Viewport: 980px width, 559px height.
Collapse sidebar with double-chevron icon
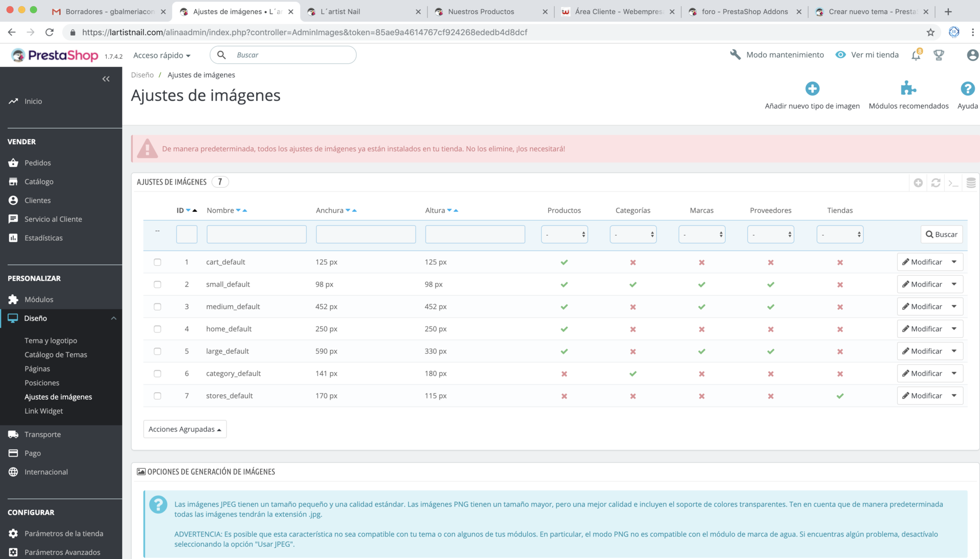pyautogui.click(x=106, y=79)
